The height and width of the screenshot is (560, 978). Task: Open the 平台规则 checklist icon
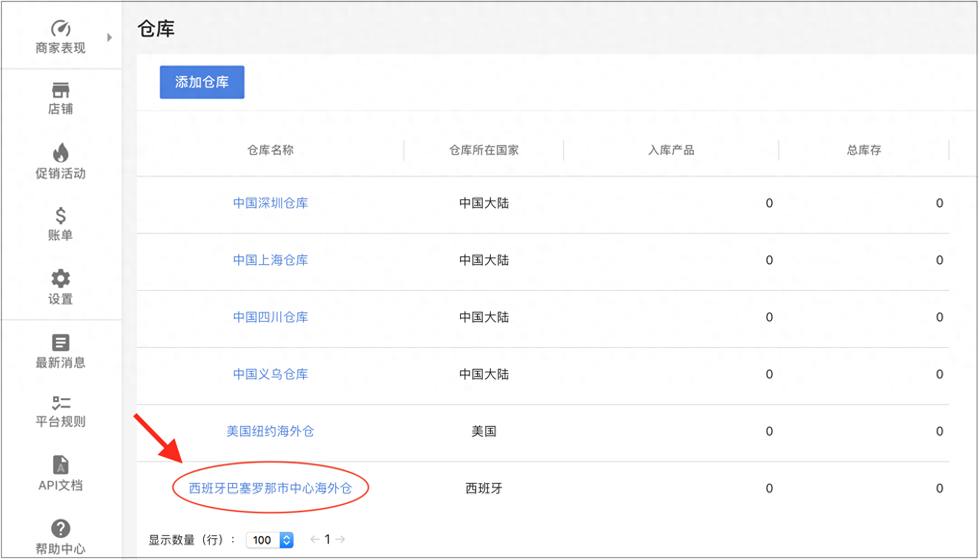[x=61, y=403]
